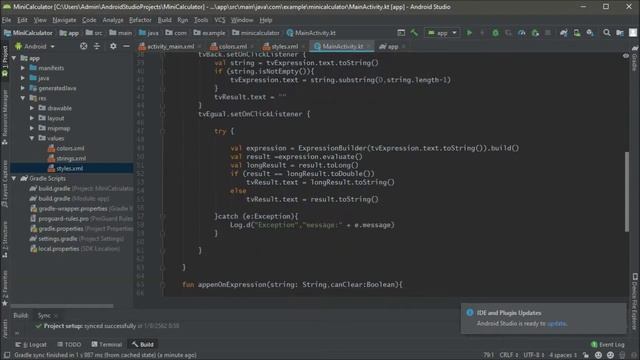
Task: Select colors.xml in project tree
Action: pyautogui.click(x=70, y=148)
